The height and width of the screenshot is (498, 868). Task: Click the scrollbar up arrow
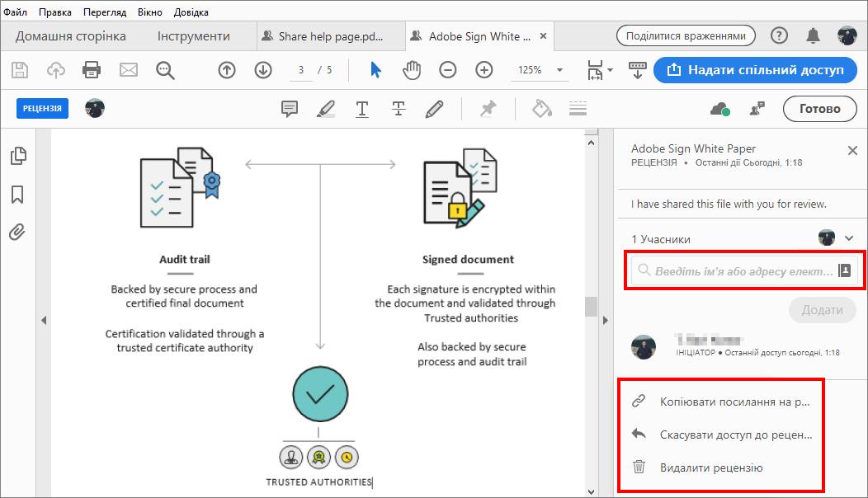coord(592,143)
